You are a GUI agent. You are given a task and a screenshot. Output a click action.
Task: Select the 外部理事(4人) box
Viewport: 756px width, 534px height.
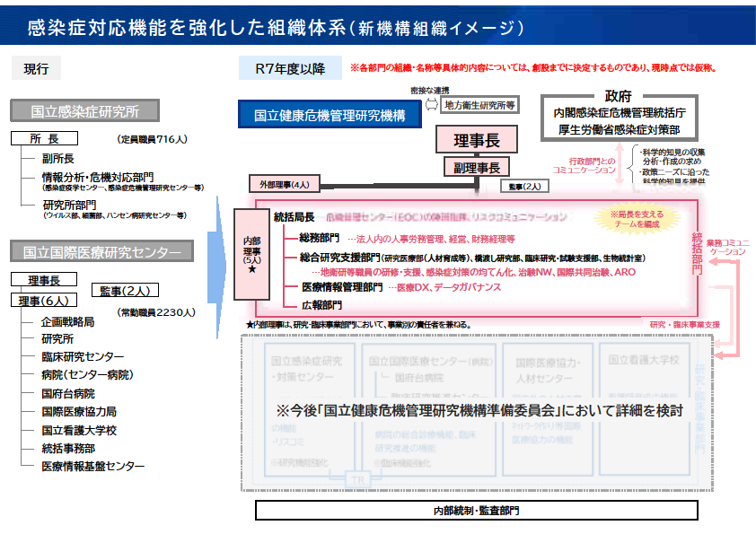tap(285, 184)
